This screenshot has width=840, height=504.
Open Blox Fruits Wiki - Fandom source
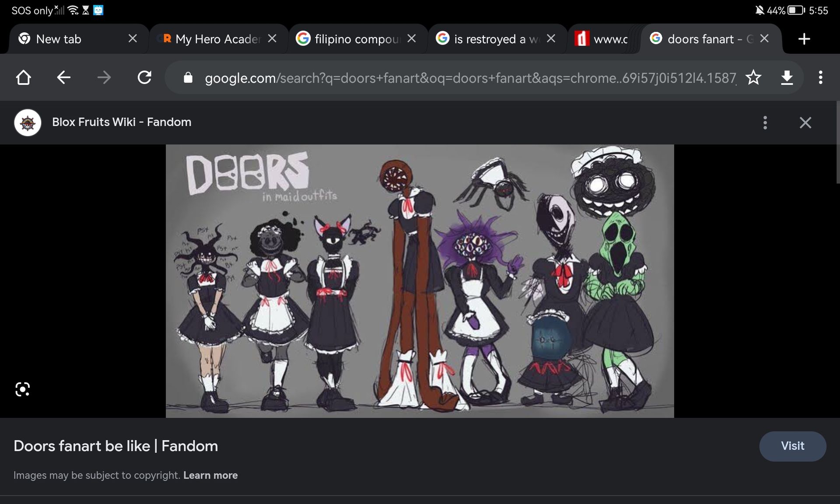(x=122, y=122)
